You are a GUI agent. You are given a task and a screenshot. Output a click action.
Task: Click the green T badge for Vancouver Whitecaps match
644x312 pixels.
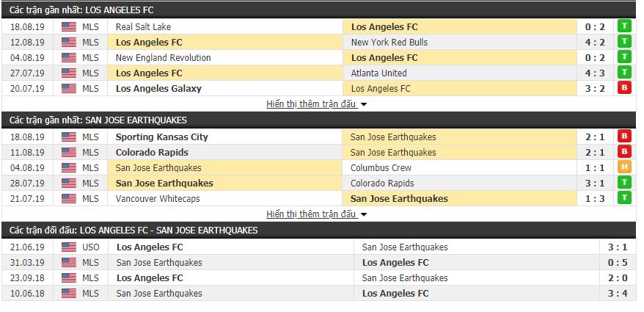point(625,198)
